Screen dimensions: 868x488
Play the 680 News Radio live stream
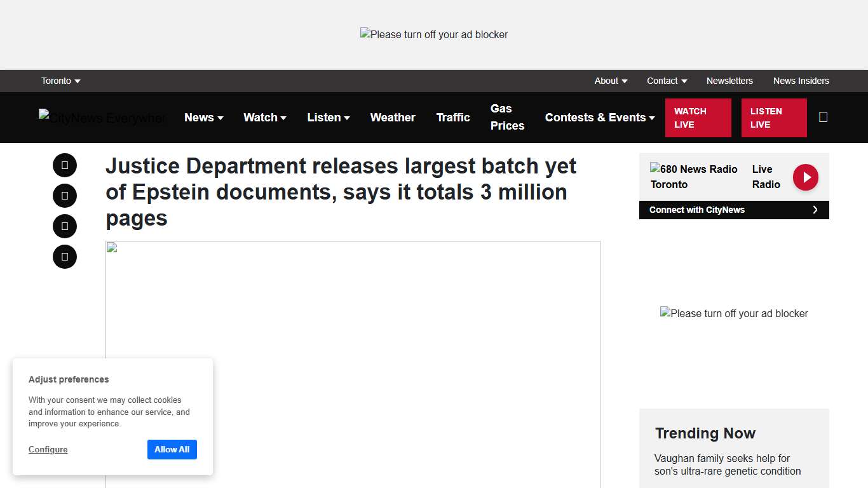805,177
